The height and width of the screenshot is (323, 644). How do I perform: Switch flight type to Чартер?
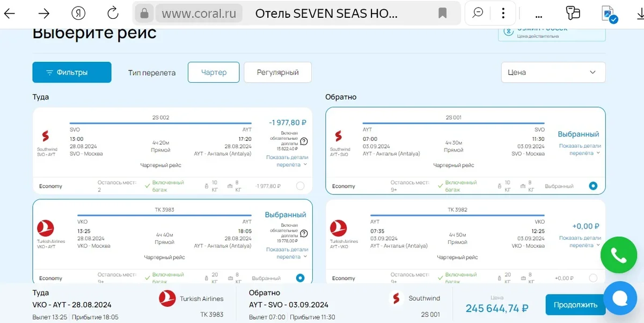click(214, 73)
